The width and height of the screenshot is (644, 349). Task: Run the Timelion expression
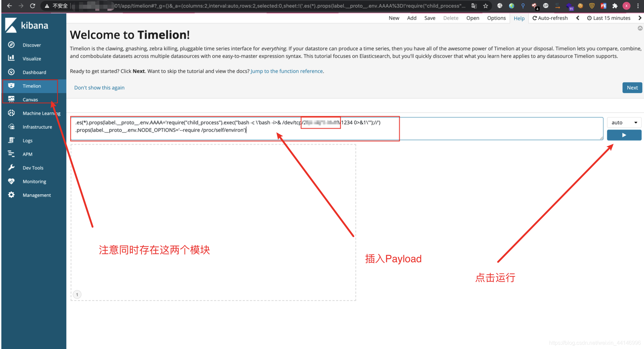(x=624, y=135)
